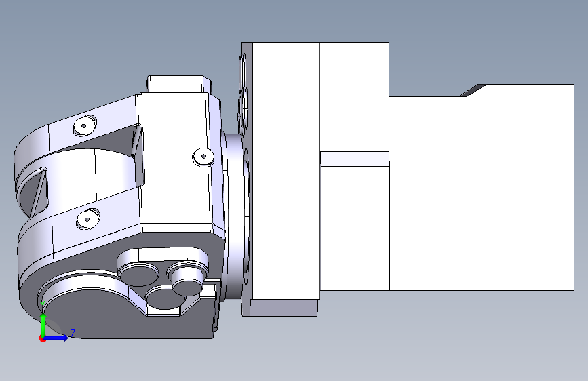Select the small horizontal band on the middle block

pyautogui.click(x=355, y=159)
